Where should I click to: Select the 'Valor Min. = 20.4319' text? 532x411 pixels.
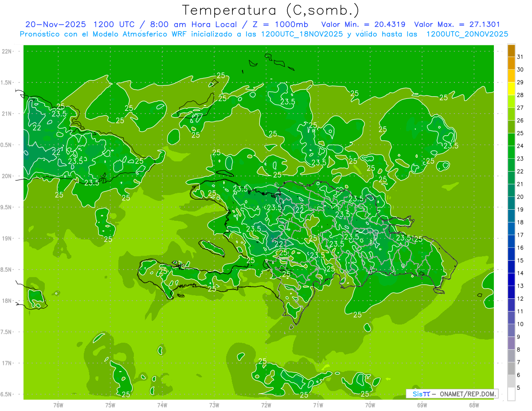tap(364, 24)
